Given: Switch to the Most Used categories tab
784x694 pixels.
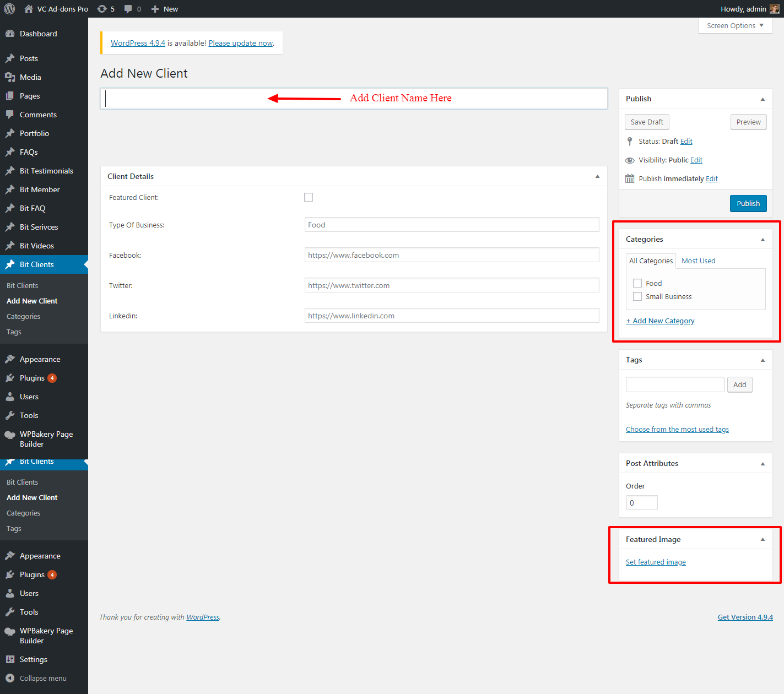Looking at the screenshot, I should click(698, 261).
